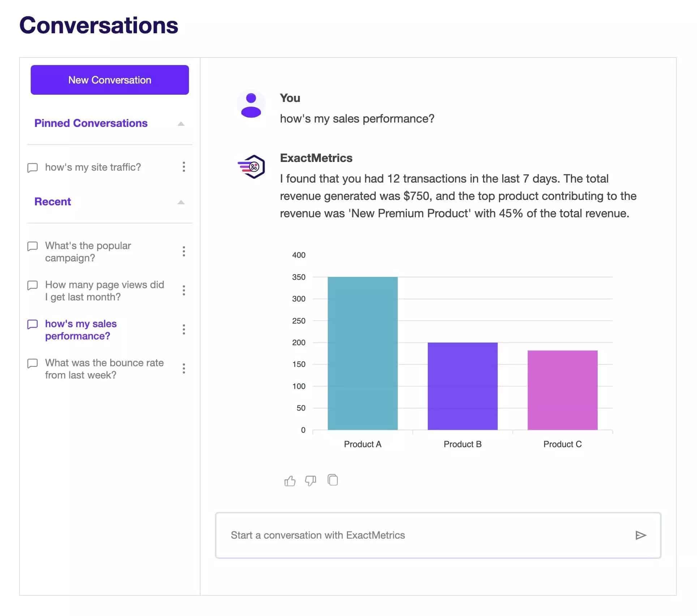Collapse the Pinned Conversations section arrow

coord(181,124)
